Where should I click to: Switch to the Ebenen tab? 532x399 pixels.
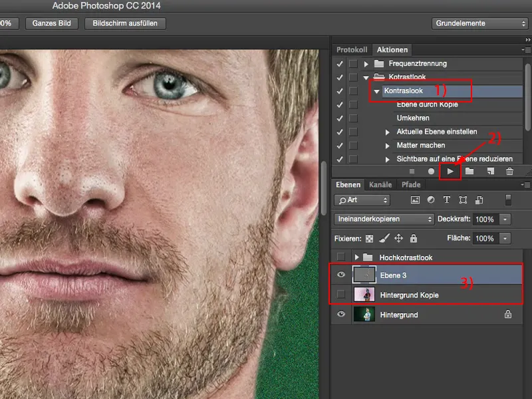coord(348,185)
